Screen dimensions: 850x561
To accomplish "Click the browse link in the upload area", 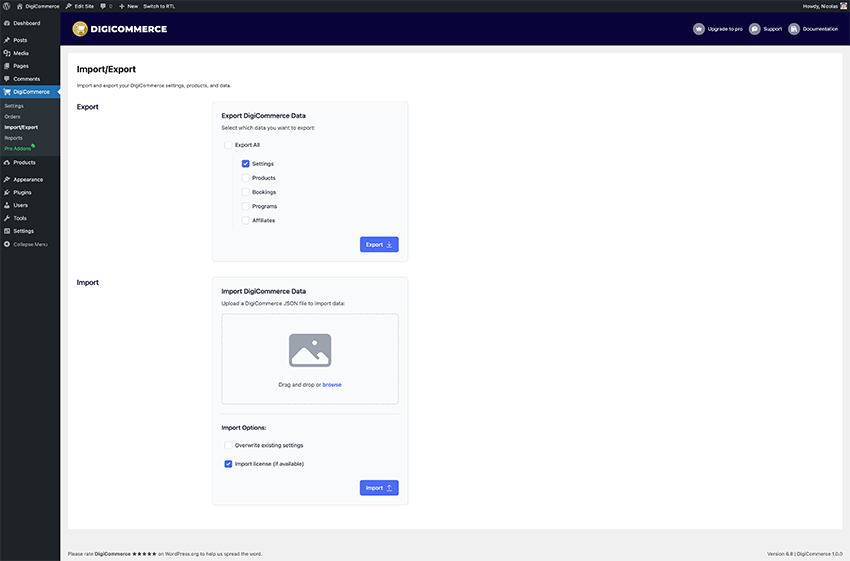I will 332,384.
